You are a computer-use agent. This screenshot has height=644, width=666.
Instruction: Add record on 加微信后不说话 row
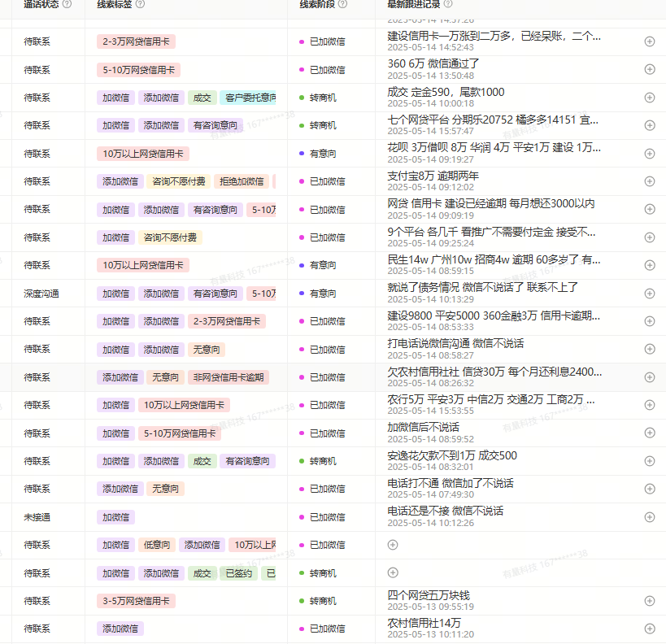point(650,433)
